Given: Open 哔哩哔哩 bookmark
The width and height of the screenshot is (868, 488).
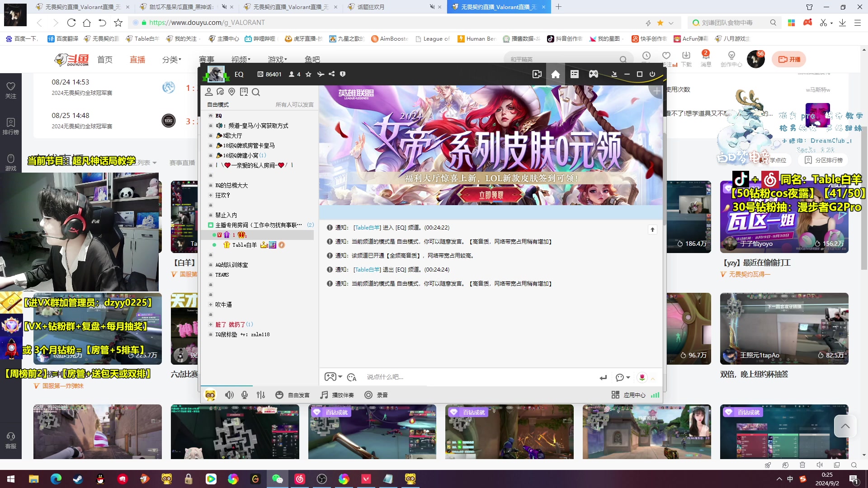Looking at the screenshot, I should pos(260,39).
